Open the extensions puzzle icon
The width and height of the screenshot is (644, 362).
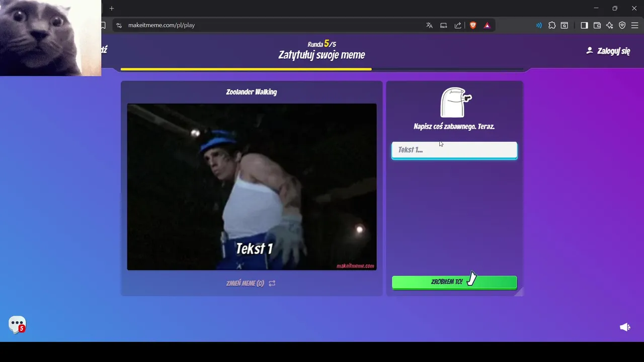[552, 25]
